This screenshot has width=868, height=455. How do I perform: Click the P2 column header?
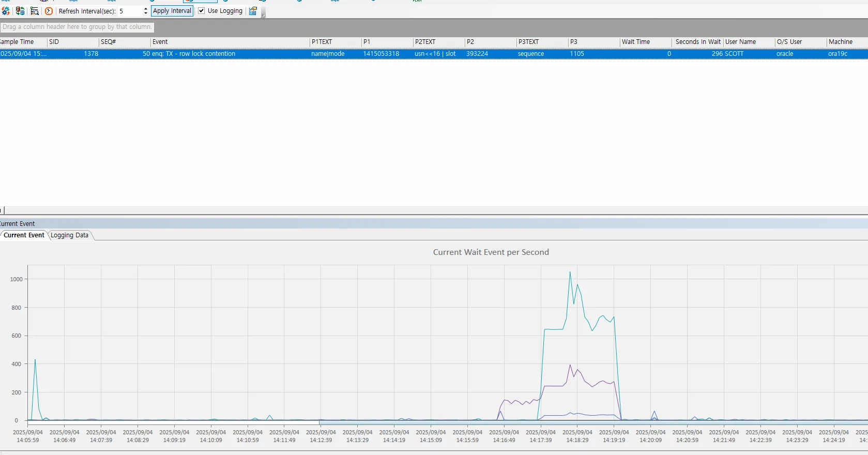[491, 42]
